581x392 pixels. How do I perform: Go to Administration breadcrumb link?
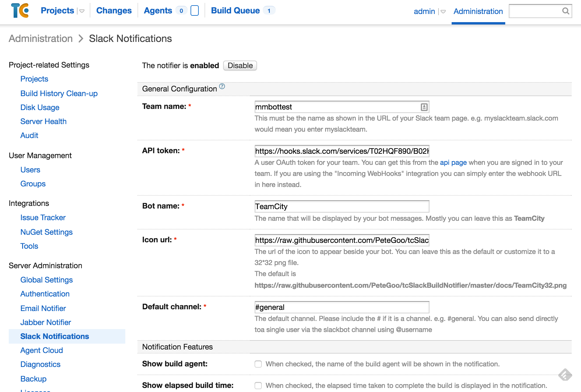41,38
